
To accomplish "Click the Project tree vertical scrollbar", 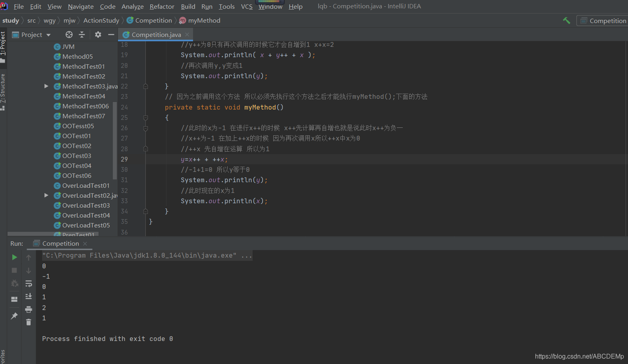I will pyautogui.click(x=115, y=141).
